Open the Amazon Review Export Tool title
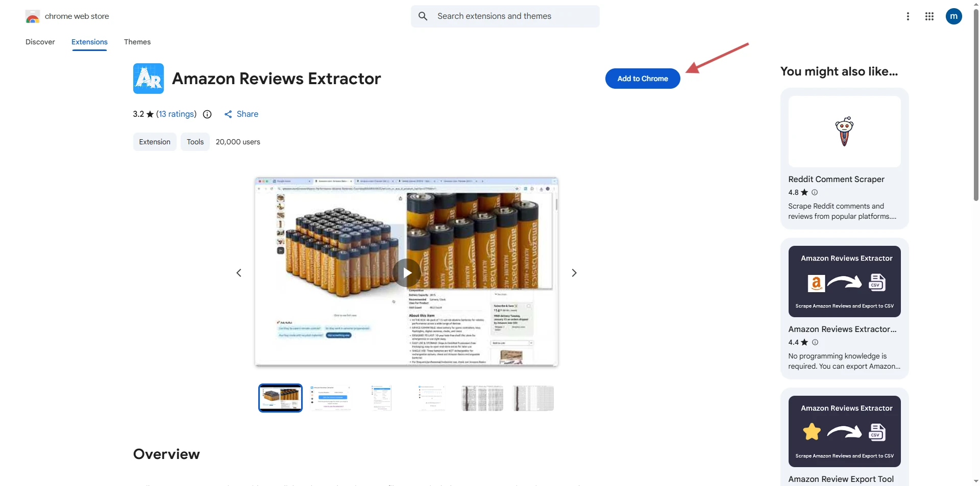Viewport: 980px width, 486px height. coord(841,479)
